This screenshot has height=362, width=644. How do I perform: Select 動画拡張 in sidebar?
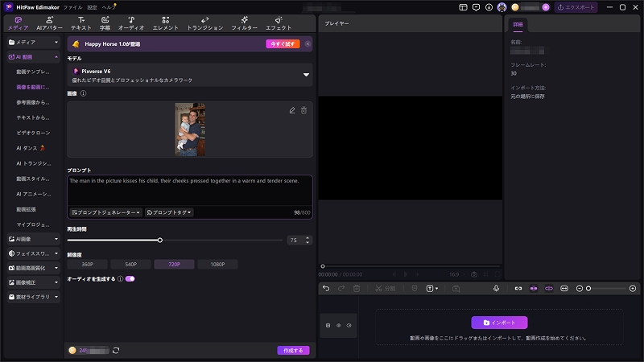point(26,209)
